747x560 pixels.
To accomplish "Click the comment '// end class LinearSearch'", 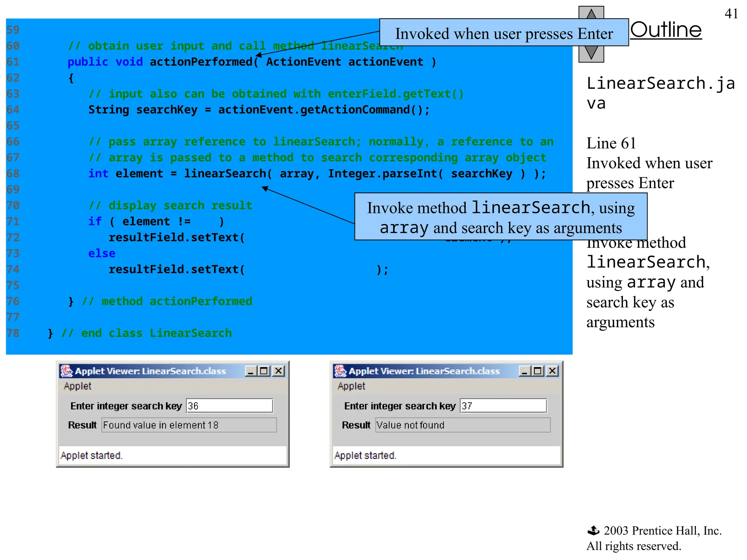I will (x=147, y=333).
